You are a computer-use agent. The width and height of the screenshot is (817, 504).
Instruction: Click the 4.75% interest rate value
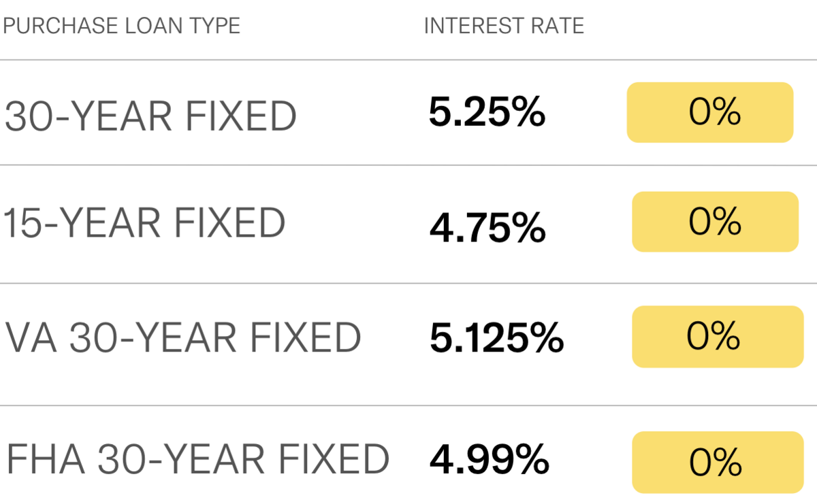coord(487,228)
